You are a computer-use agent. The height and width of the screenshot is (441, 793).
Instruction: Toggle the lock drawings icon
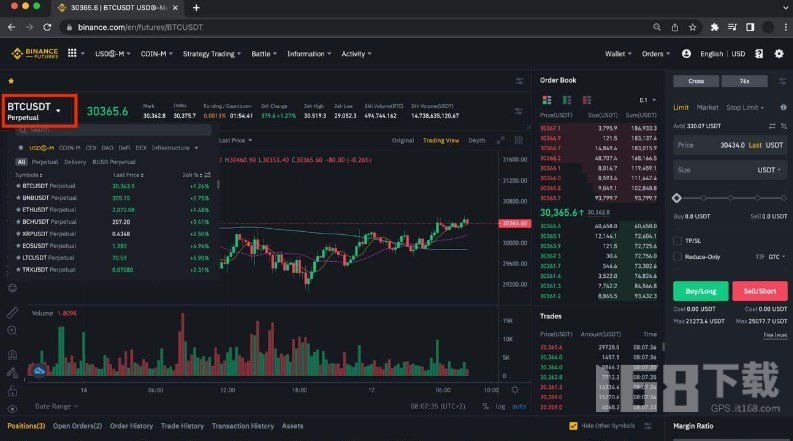coord(13,391)
